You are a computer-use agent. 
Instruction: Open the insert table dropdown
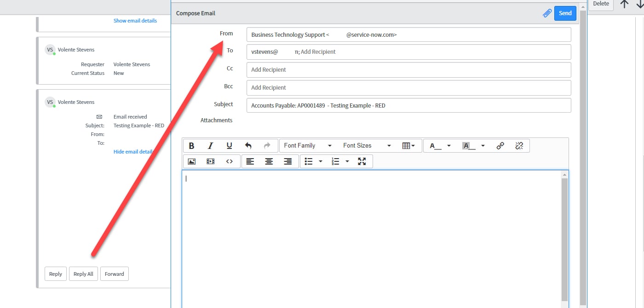[x=408, y=146]
